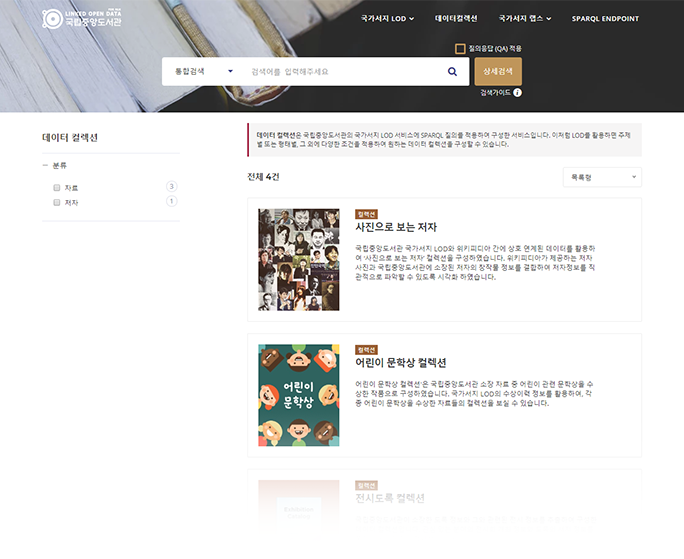Click the author photo collage thumbnail
This screenshot has height=559, width=684.
[x=299, y=260]
